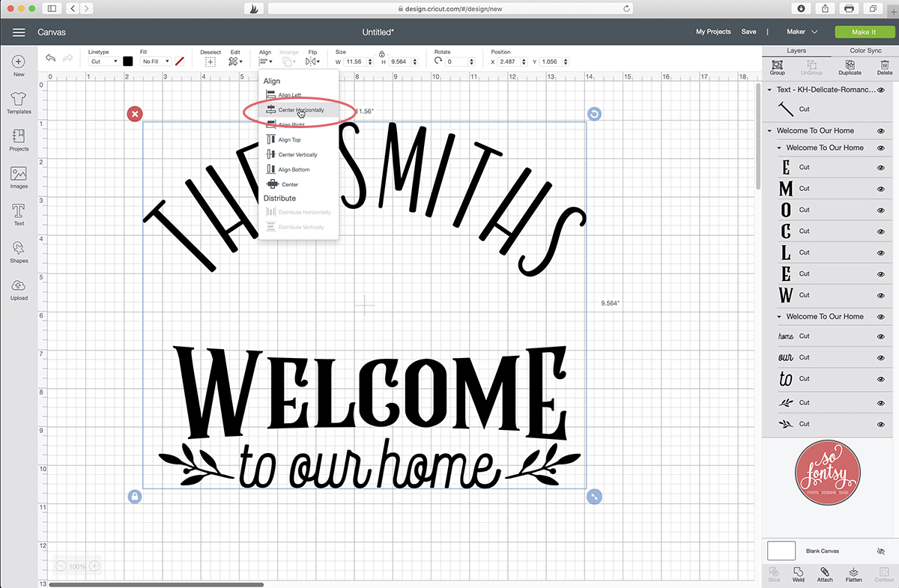
Task: Open the Flip dropdown
Action: (x=312, y=61)
